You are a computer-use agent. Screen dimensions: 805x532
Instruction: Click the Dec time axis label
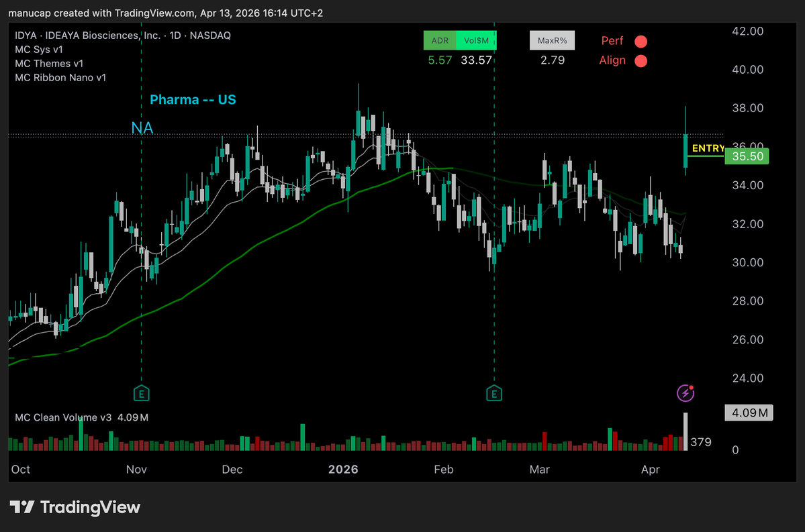pos(232,470)
